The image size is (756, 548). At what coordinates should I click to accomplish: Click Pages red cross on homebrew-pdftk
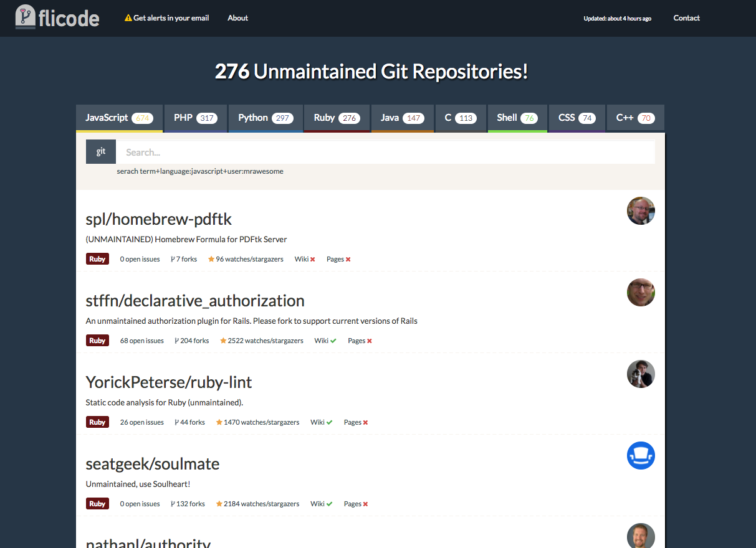[x=348, y=259]
